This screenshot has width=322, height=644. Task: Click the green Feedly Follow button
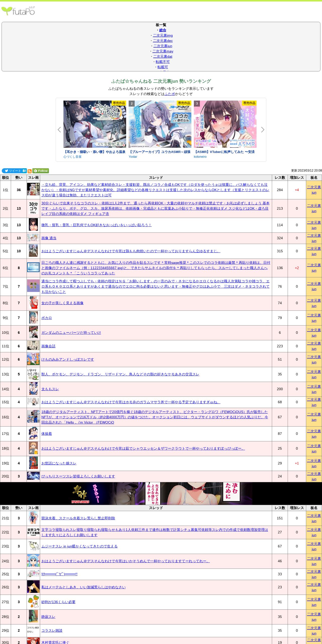41,171
